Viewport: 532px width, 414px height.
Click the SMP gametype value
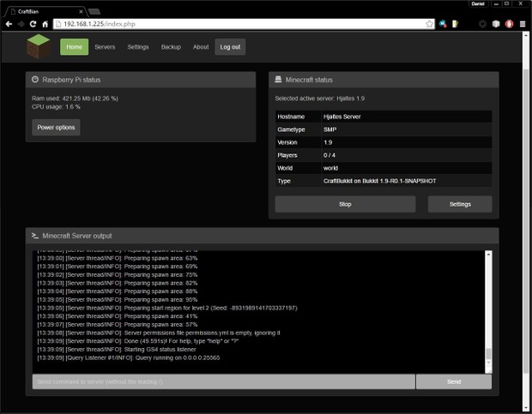329,129
